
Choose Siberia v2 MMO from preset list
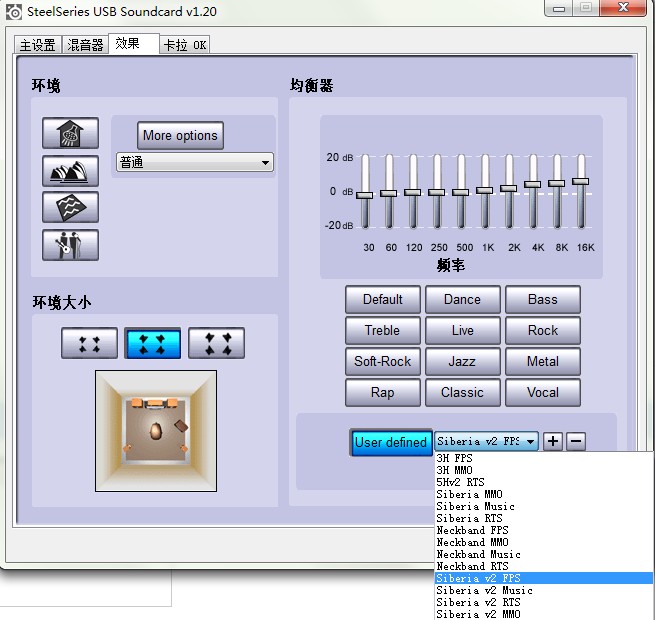pyautogui.click(x=544, y=614)
